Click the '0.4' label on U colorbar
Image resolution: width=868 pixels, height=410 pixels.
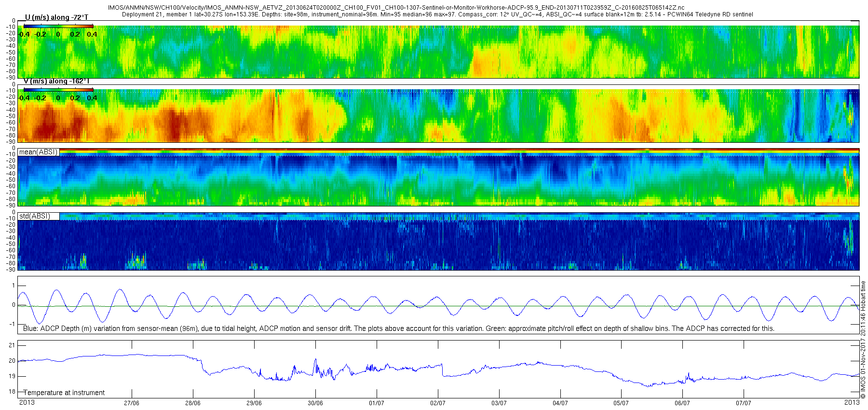click(92, 34)
